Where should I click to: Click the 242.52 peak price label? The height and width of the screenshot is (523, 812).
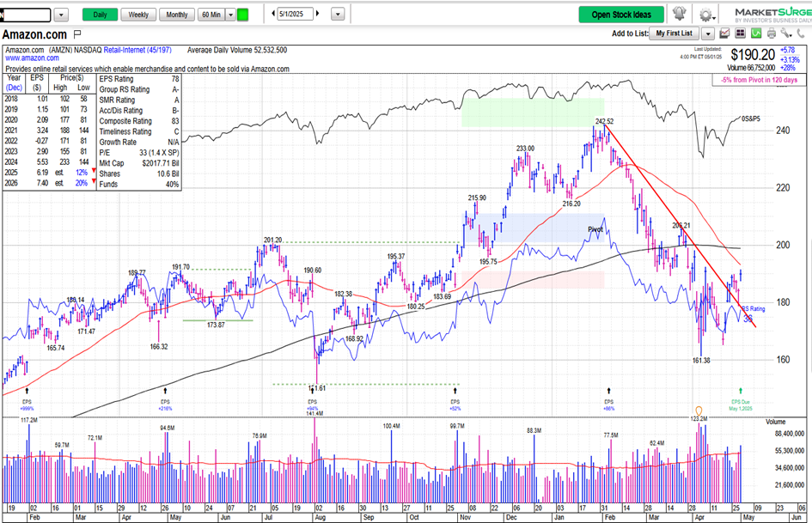[x=604, y=121]
